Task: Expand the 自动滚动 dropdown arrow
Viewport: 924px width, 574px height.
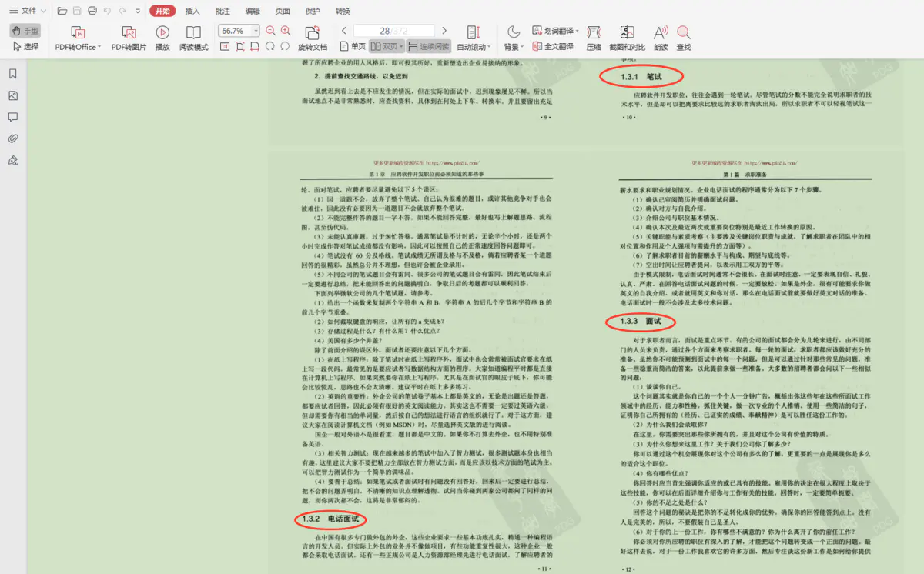Action: pyautogui.click(x=490, y=48)
